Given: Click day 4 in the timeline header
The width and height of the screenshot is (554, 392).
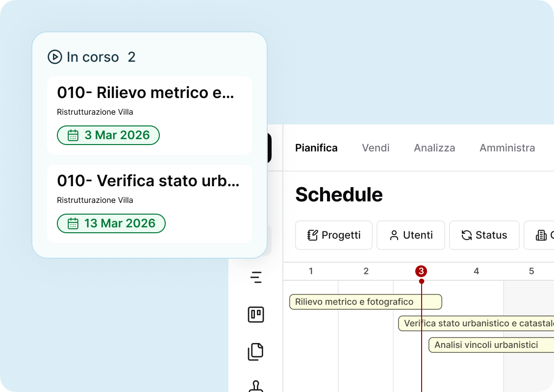Looking at the screenshot, I should click(x=476, y=271).
